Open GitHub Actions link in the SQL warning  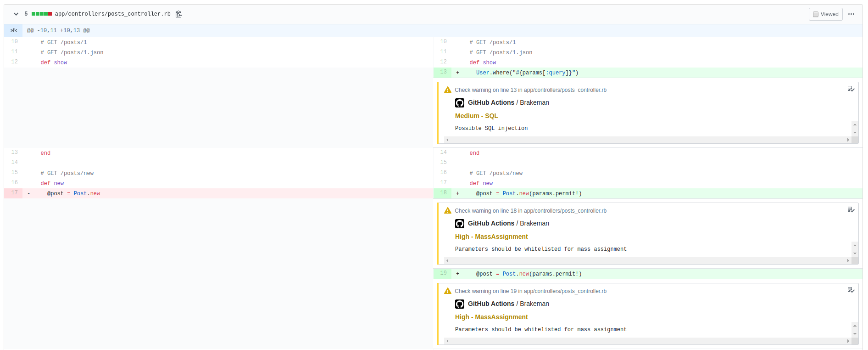click(491, 102)
